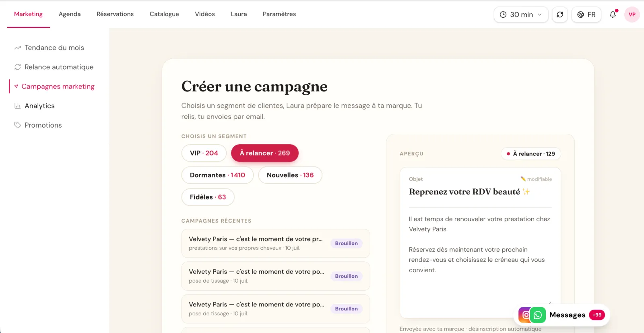Open the Messages chat widget
The width and height of the screenshot is (644, 333).
point(562,315)
